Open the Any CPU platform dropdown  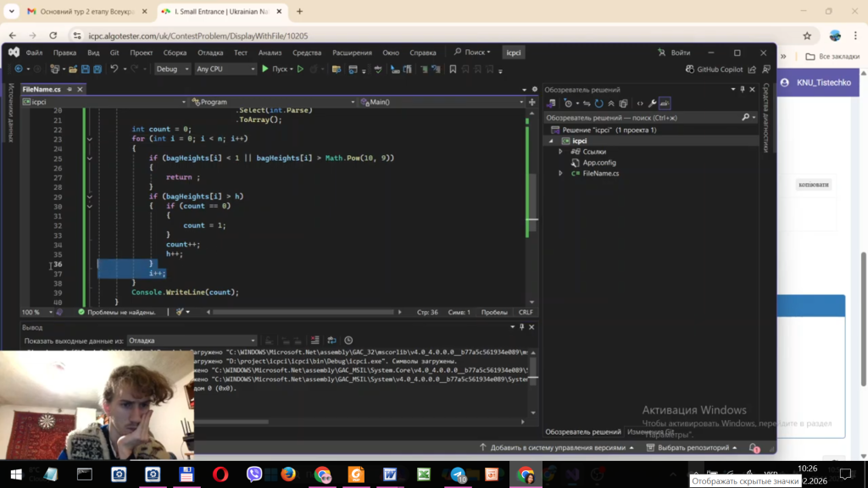(x=224, y=69)
